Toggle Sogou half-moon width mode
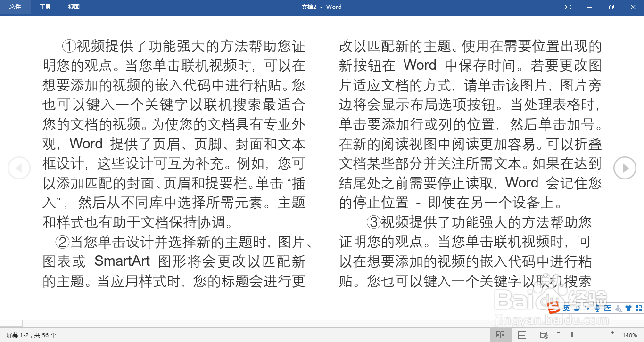This screenshot has width=644, height=342. pos(577,308)
